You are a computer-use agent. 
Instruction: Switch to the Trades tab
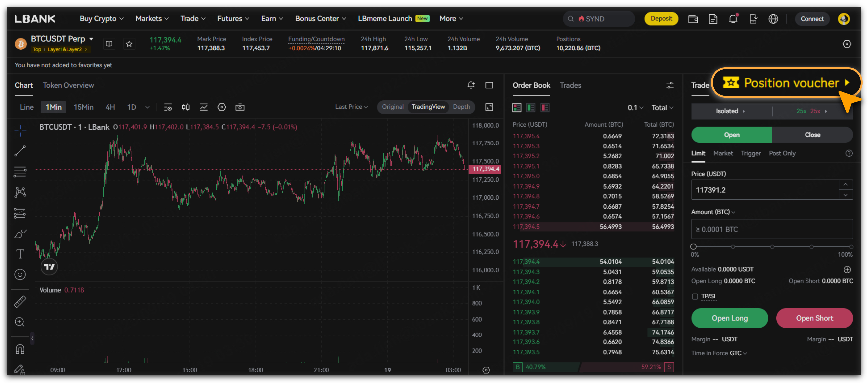point(570,85)
